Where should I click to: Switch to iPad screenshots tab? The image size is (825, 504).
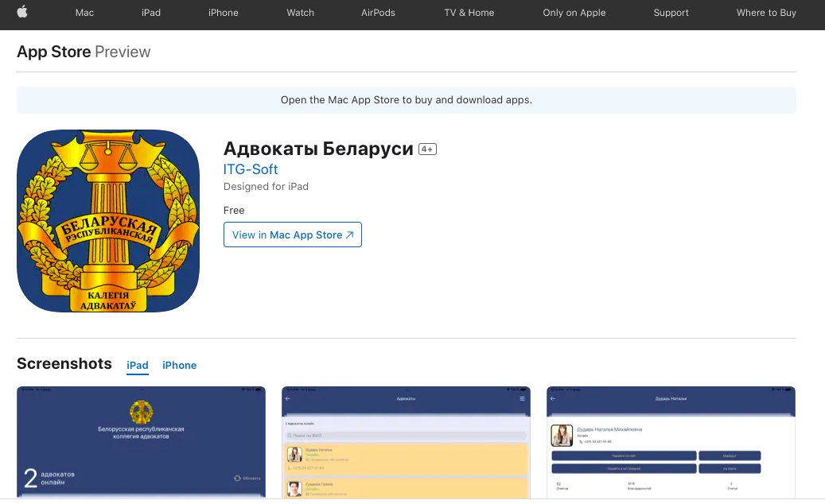[138, 365]
